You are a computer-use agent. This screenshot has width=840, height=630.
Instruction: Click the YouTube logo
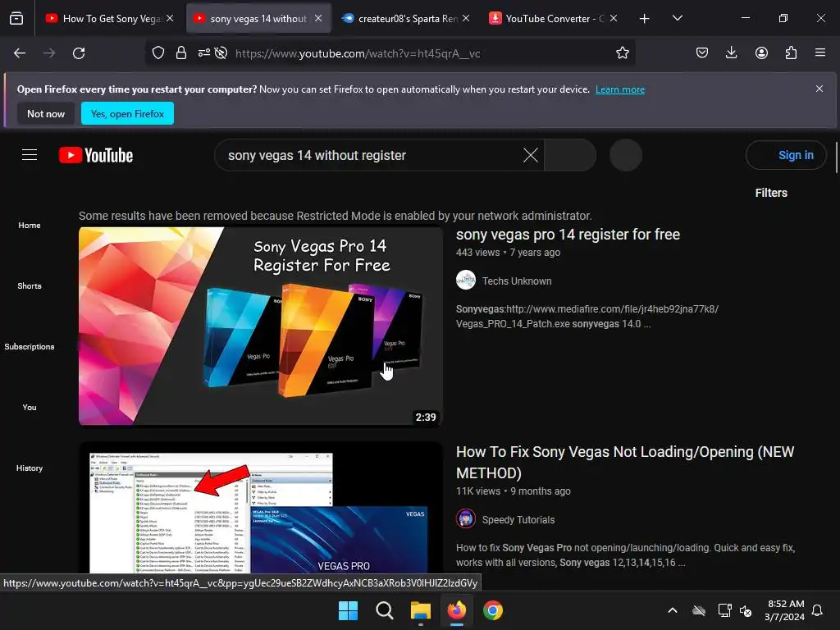coord(96,155)
